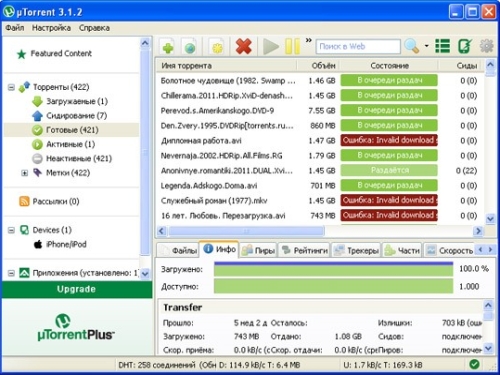Select torrent Den.Zvery.1995.DVDRip
The width and height of the screenshot is (500, 375).
click(227, 126)
